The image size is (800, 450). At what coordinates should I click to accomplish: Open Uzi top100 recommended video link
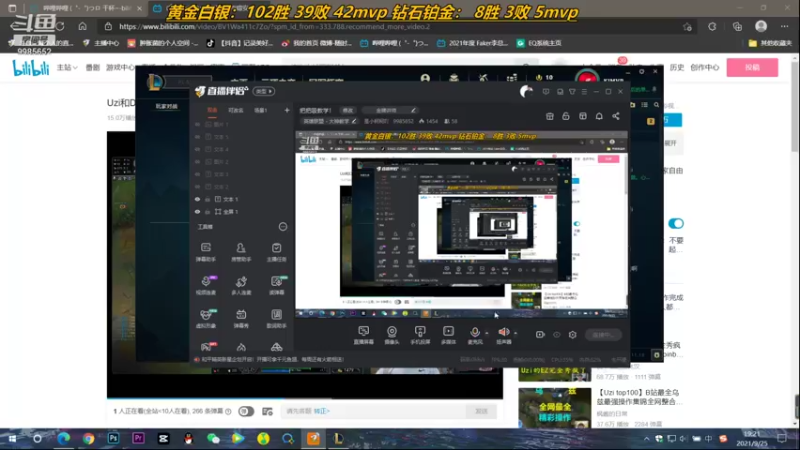point(639,397)
